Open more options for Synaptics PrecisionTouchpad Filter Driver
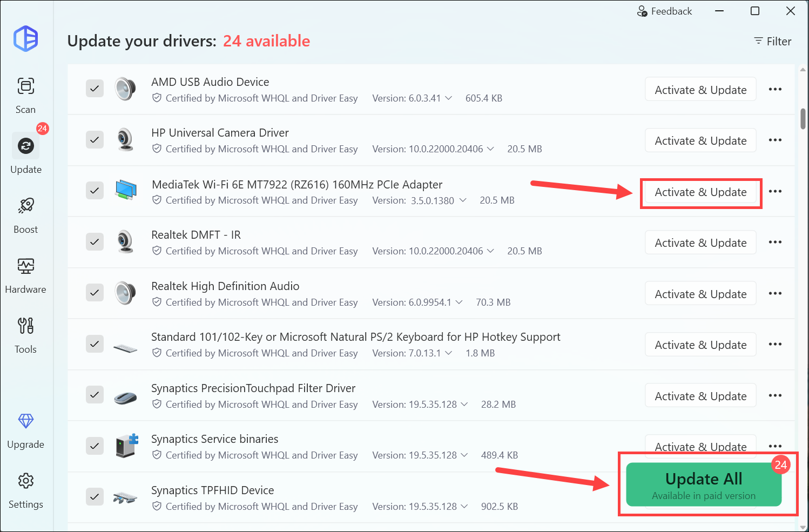The width and height of the screenshot is (809, 532). click(x=775, y=395)
